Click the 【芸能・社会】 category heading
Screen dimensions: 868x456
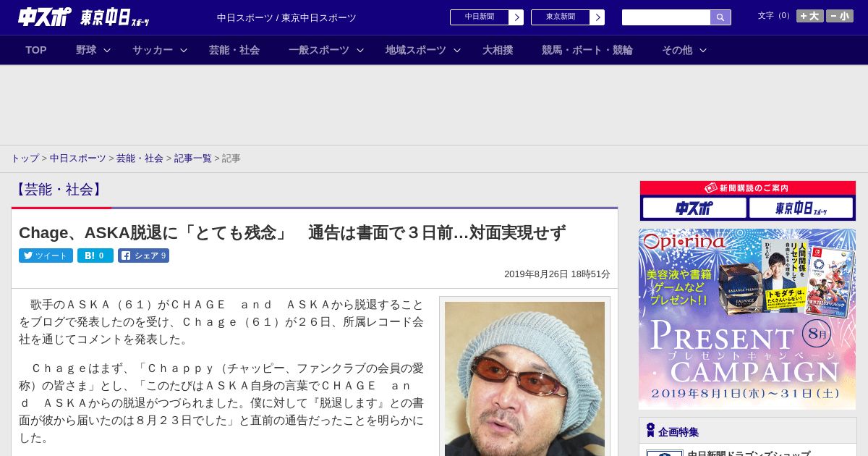[x=59, y=190]
